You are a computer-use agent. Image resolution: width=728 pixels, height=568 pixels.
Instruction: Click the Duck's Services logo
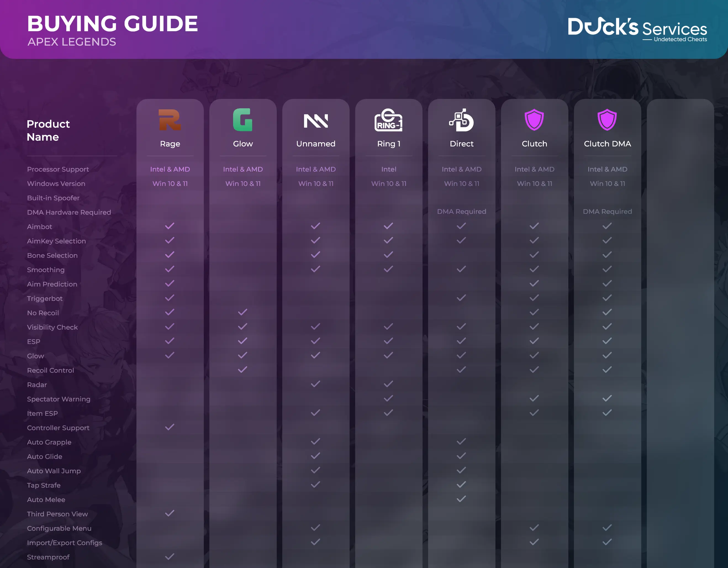(637, 29)
